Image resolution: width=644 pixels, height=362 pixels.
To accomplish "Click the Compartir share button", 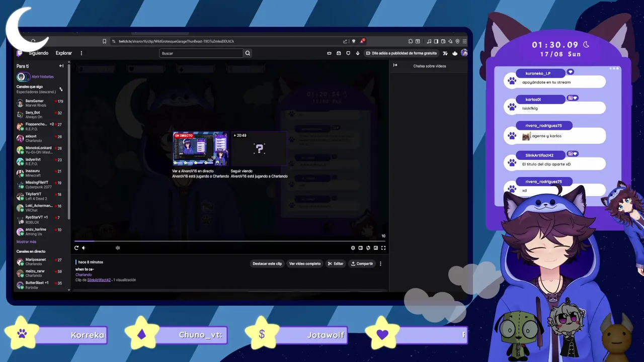I will [x=362, y=263].
